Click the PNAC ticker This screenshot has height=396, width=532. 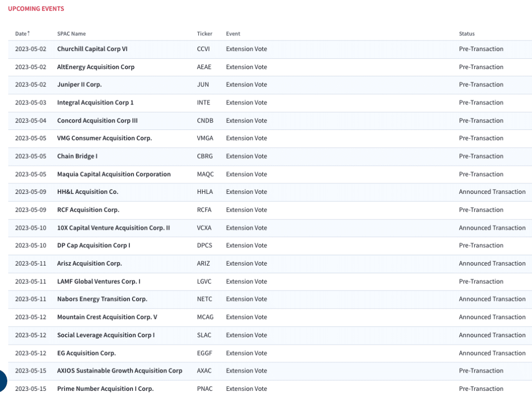click(205, 389)
